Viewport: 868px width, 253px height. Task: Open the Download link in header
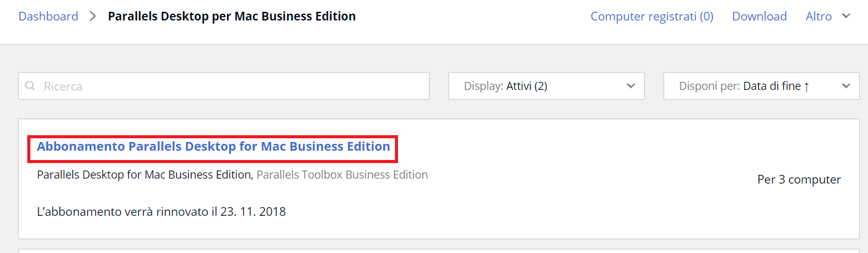759,16
